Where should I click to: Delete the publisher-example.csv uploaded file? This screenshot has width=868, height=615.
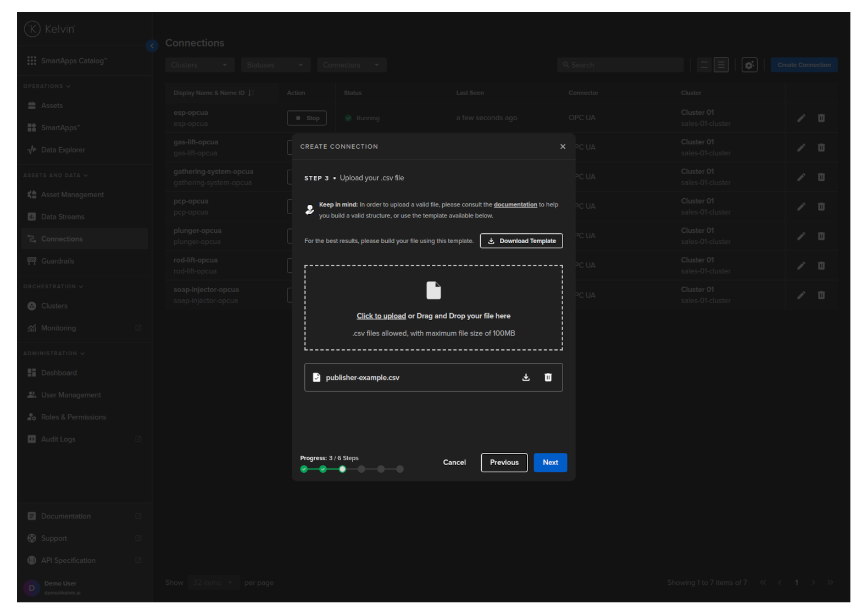click(x=548, y=377)
